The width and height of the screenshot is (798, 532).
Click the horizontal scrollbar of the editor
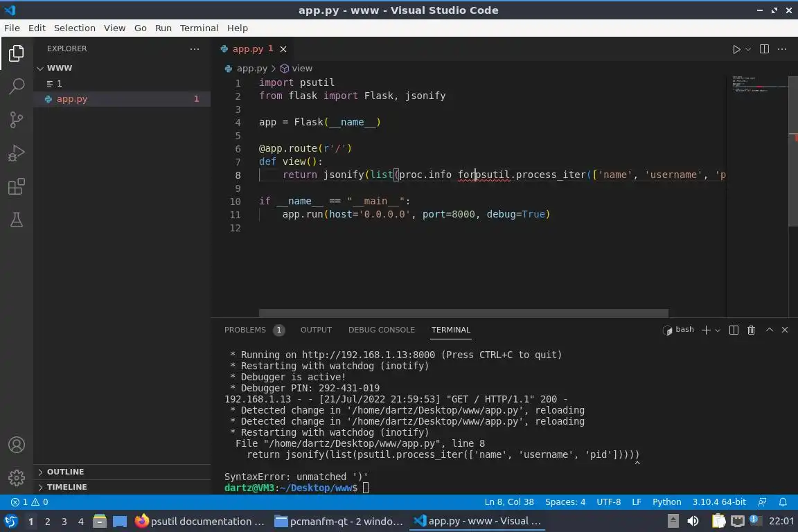(x=463, y=312)
